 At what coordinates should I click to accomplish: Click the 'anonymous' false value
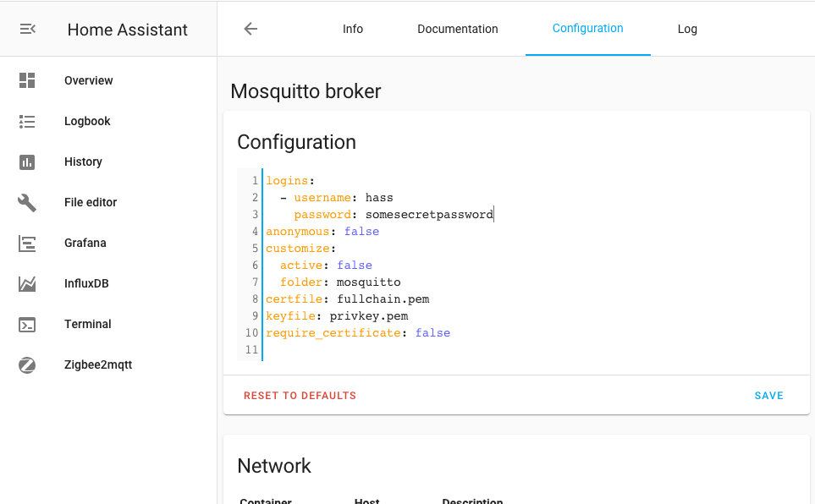pos(361,231)
